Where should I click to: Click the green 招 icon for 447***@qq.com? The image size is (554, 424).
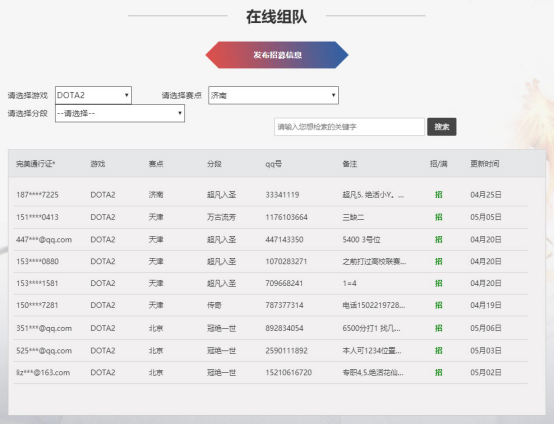(x=438, y=240)
